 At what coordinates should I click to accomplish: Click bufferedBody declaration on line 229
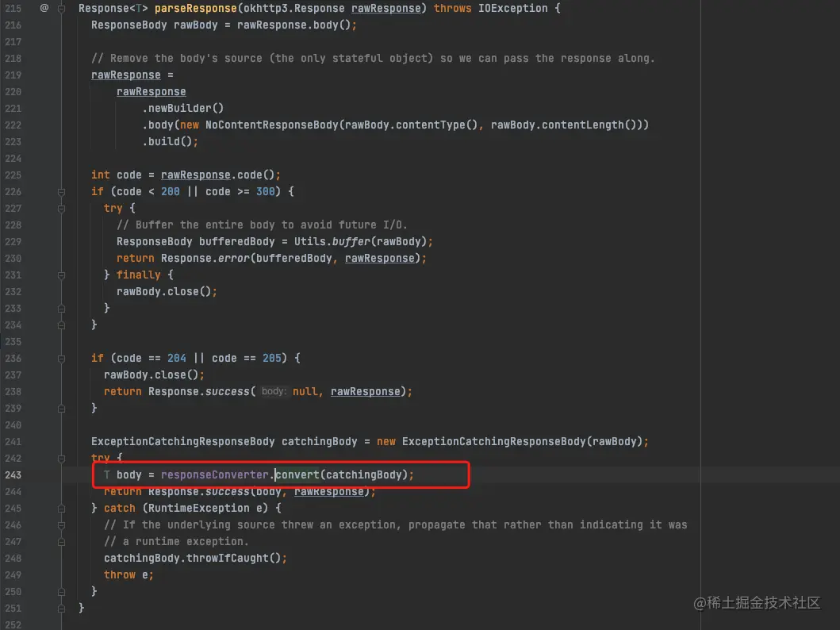(x=237, y=242)
